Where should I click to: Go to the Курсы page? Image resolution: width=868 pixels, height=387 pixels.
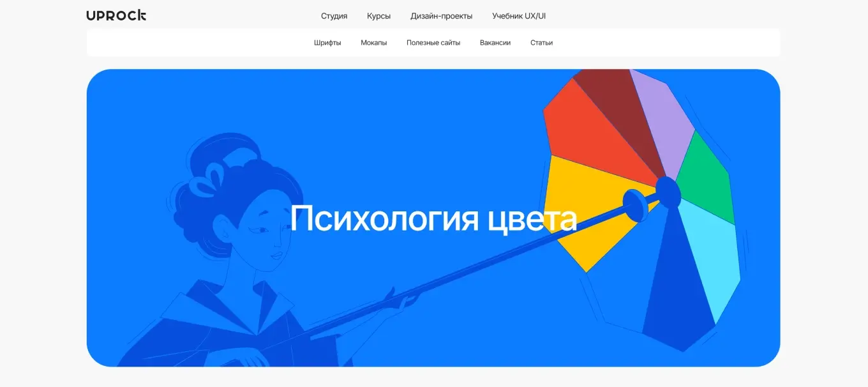tap(378, 16)
